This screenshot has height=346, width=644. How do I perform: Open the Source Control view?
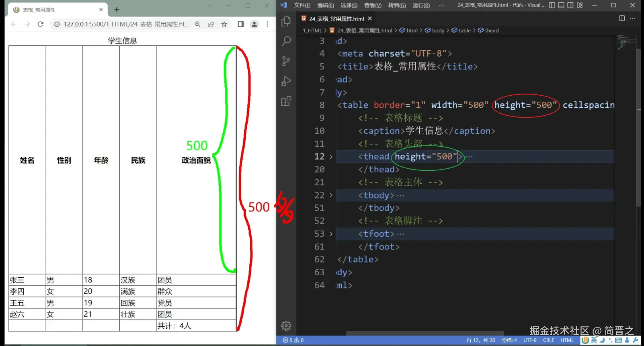tap(286, 61)
